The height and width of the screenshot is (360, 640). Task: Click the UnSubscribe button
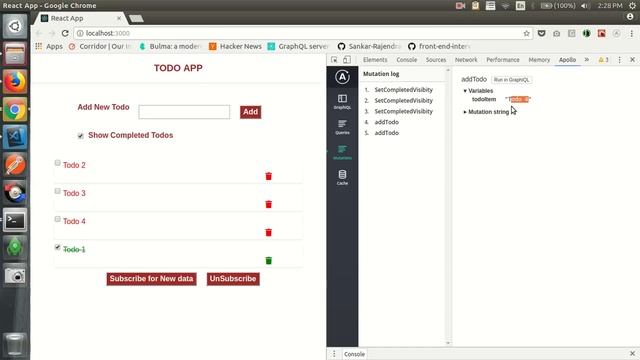(233, 279)
